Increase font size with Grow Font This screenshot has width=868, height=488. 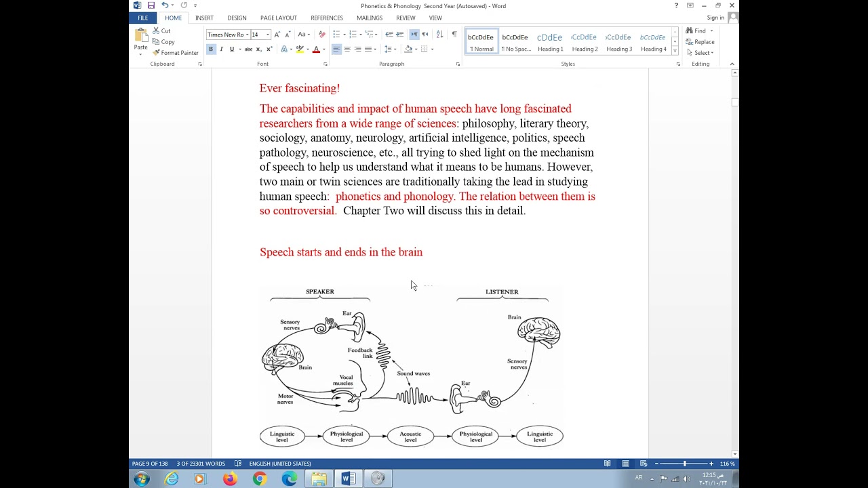pos(277,35)
